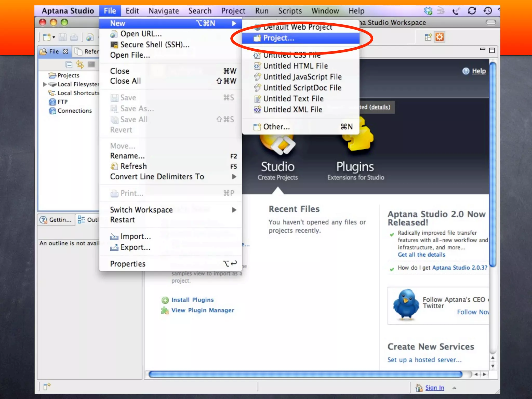This screenshot has width=532, height=399.
Task: Click Open Perspective toolbar icon
Action: pyautogui.click(x=428, y=37)
